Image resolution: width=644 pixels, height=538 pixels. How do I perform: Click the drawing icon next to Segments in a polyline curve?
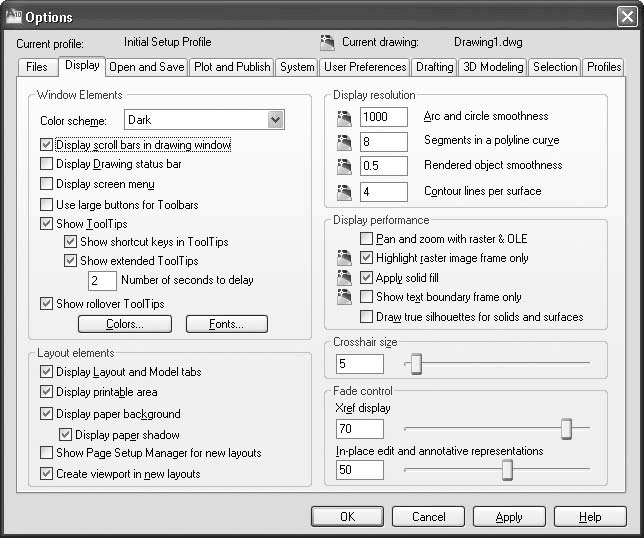(x=345, y=142)
